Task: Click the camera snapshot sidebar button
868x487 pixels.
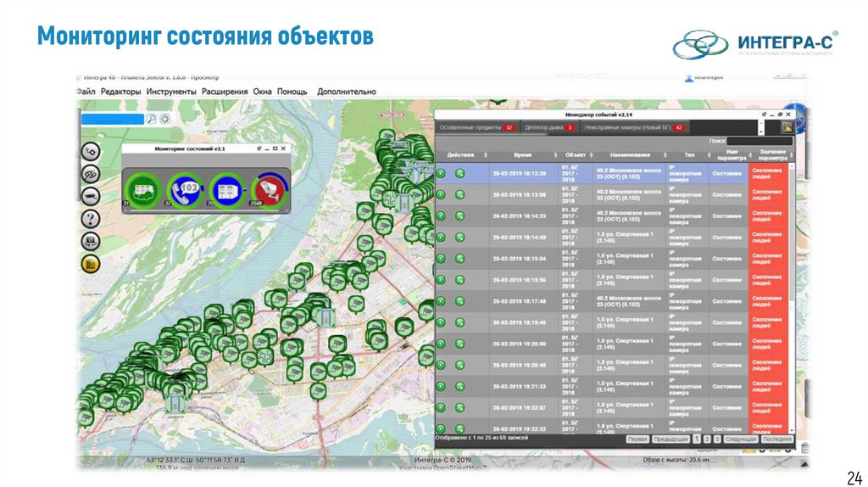Action: 91,241
